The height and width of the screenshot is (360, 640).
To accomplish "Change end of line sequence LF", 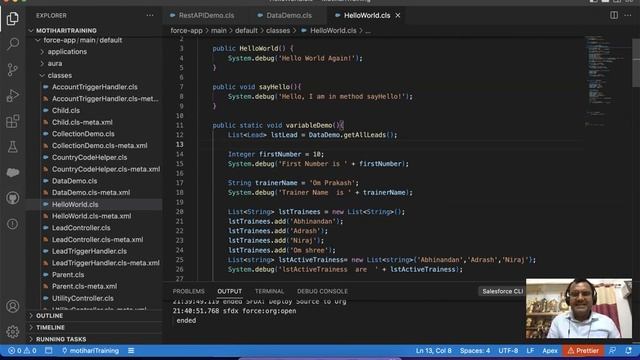I will click(x=530, y=351).
